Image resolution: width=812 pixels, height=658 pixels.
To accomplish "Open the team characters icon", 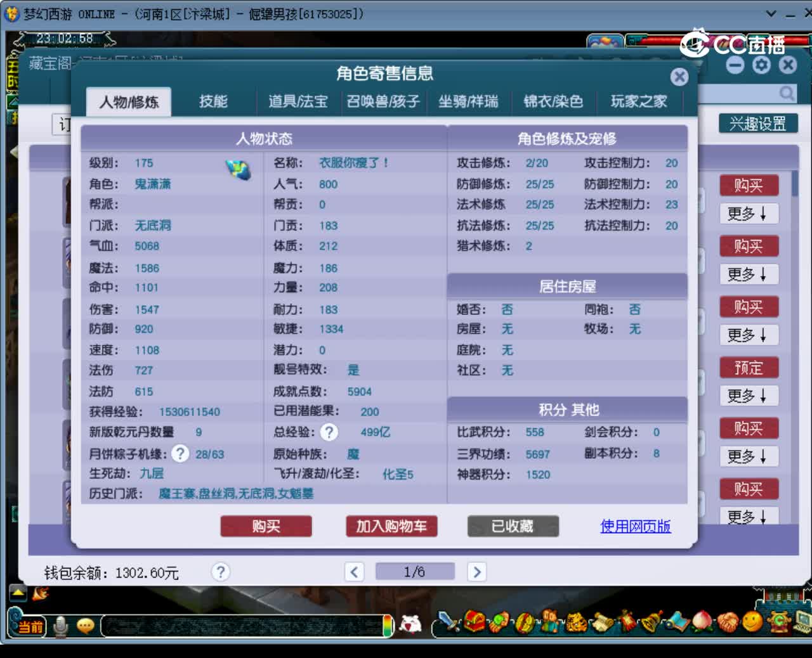I will (550, 621).
